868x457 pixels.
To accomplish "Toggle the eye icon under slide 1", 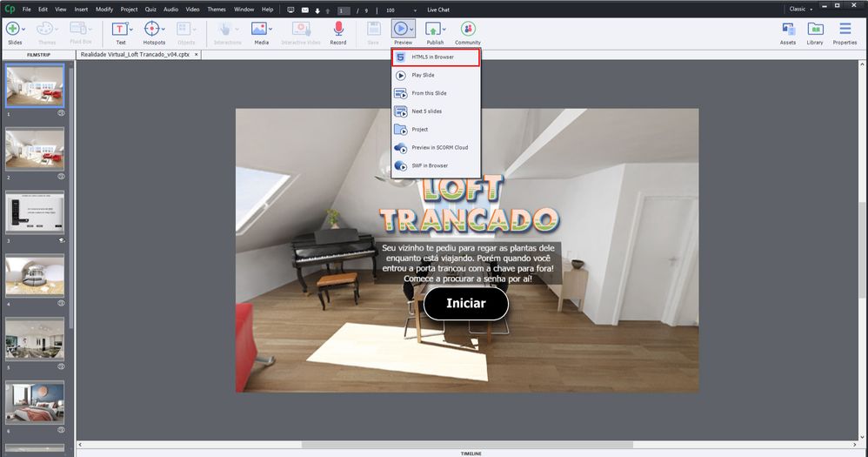I will click(61, 113).
